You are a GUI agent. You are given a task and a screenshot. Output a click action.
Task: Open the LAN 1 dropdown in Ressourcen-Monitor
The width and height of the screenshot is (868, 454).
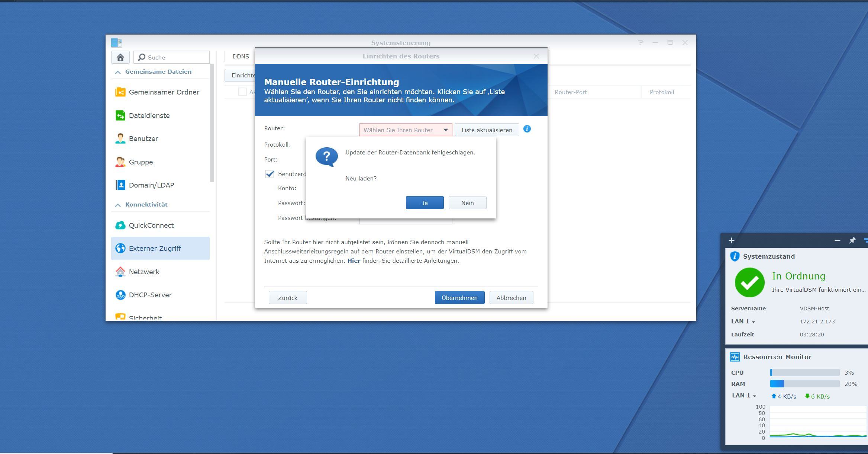744,396
